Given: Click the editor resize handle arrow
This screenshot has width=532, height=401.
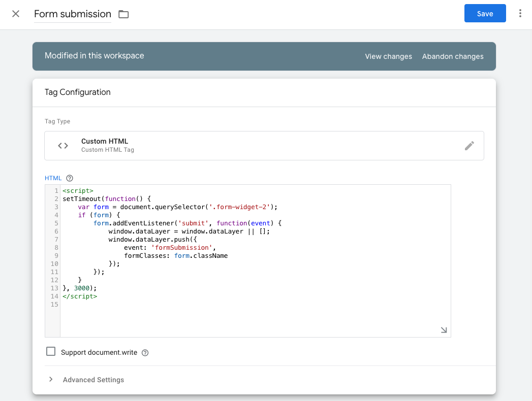Looking at the screenshot, I should point(444,330).
